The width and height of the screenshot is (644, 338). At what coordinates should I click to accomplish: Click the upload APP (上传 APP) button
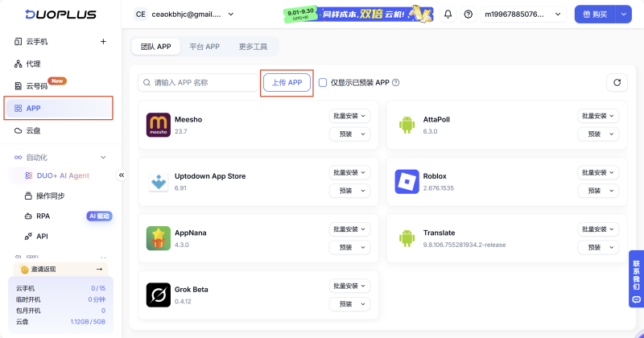[x=287, y=83]
